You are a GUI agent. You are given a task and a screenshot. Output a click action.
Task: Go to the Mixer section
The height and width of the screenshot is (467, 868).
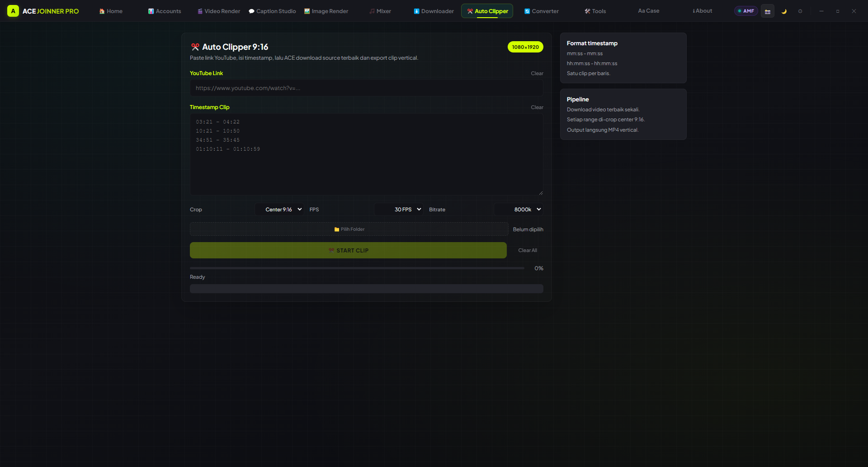380,11
